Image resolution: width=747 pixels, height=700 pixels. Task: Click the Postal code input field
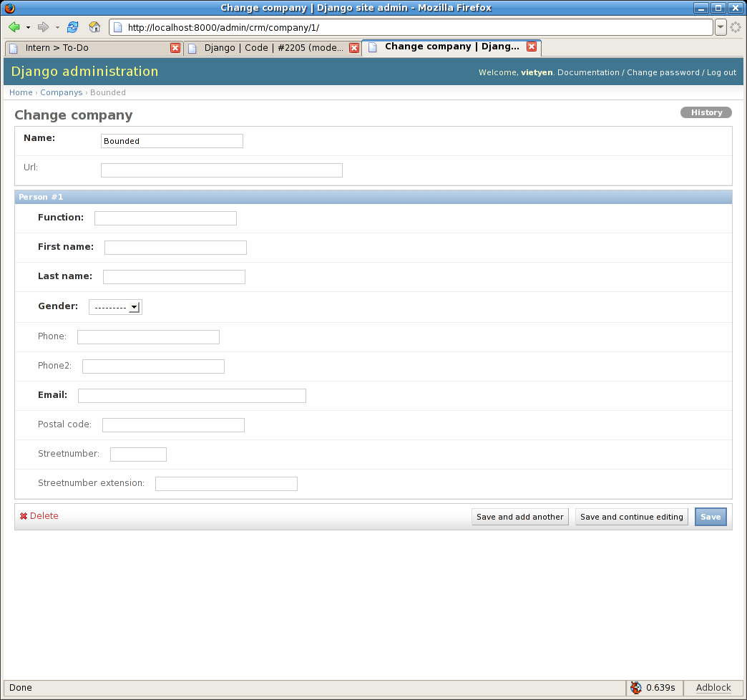pos(173,425)
